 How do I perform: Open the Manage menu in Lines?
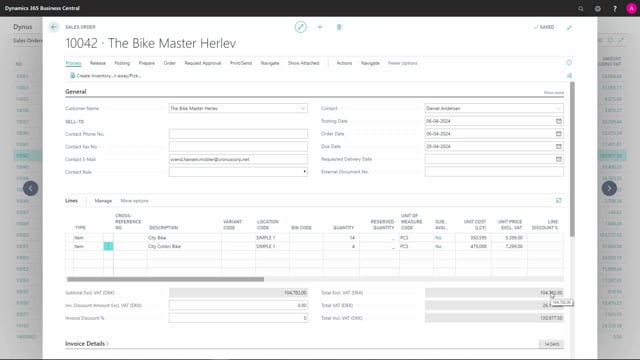point(103,200)
